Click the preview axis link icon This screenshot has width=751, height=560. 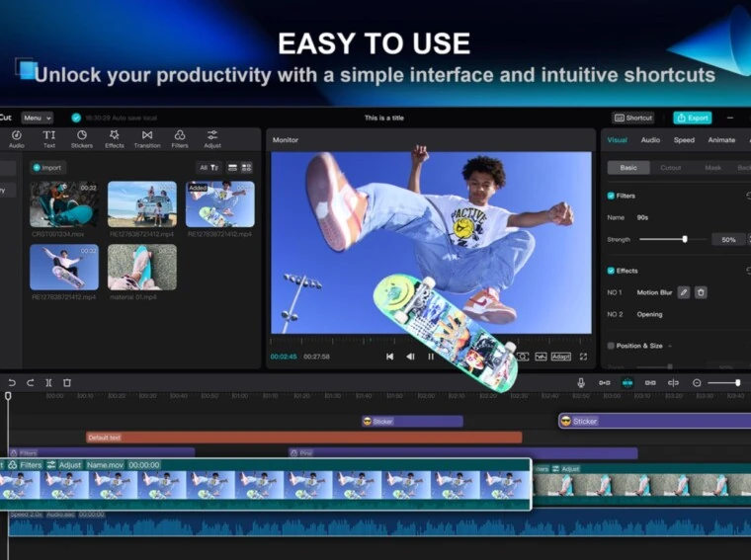650,382
